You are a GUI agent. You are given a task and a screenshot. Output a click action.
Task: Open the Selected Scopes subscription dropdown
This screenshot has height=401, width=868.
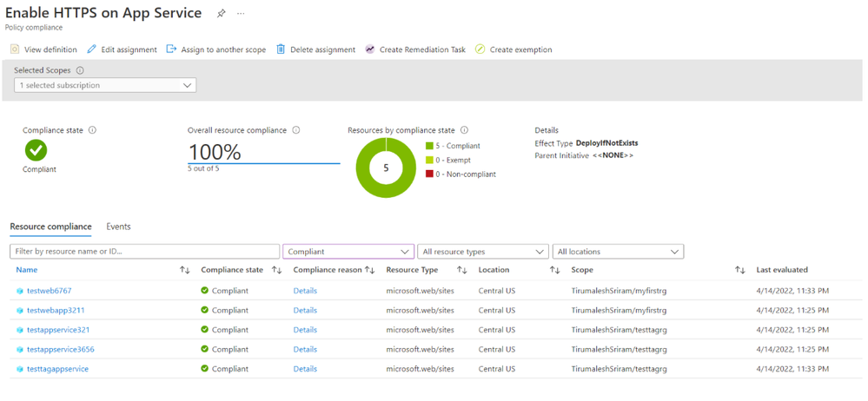pyautogui.click(x=105, y=85)
